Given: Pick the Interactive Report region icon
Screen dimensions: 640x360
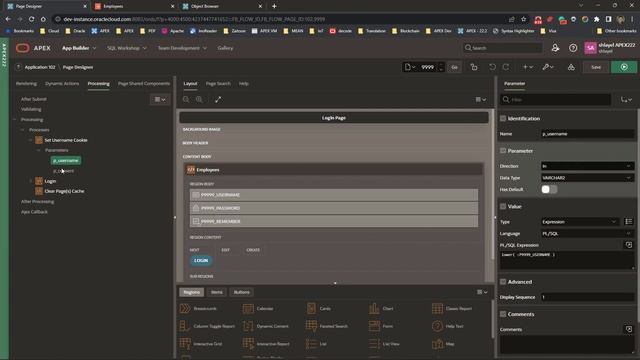Looking at the screenshot, I should [x=248, y=344].
